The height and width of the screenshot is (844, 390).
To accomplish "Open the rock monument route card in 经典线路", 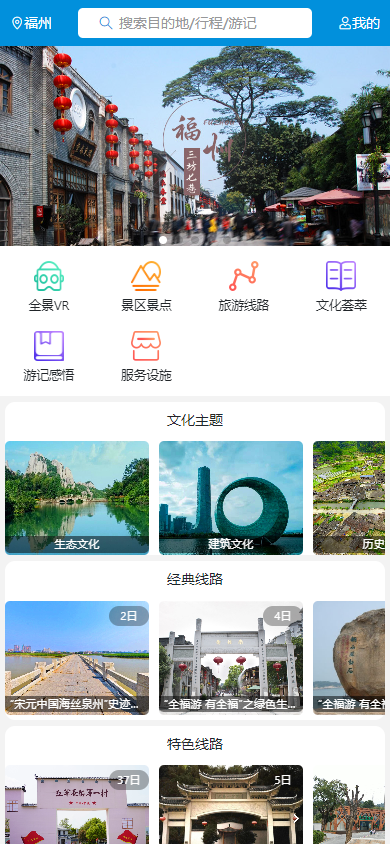I will (349, 658).
